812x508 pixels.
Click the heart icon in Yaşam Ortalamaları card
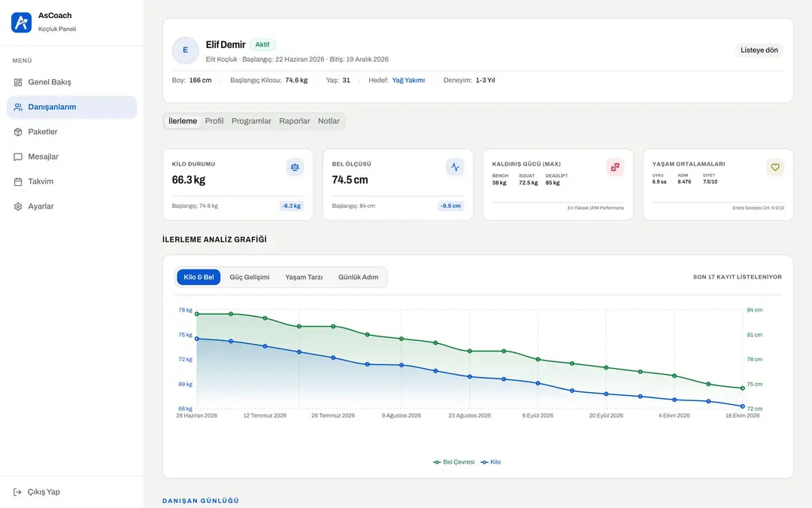coord(774,167)
